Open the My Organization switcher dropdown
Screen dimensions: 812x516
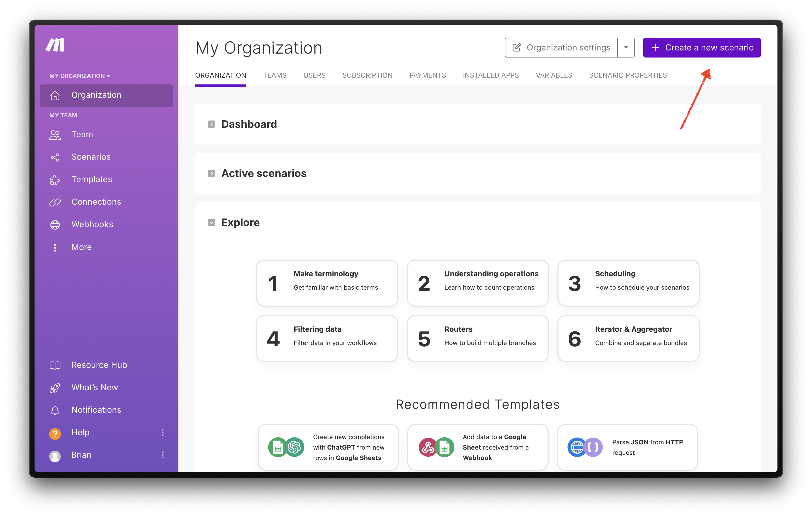tap(80, 76)
